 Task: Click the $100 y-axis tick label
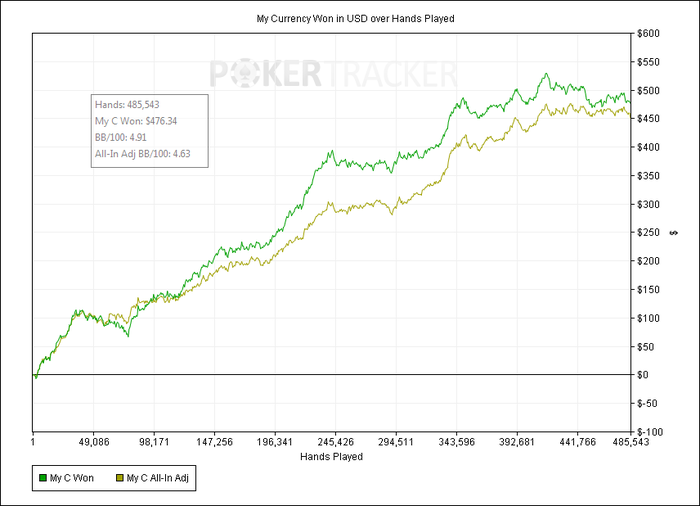pyautogui.click(x=648, y=318)
